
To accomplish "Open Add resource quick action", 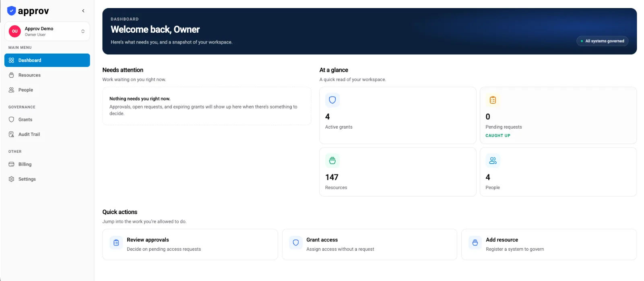I will click(x=549, y=245).
